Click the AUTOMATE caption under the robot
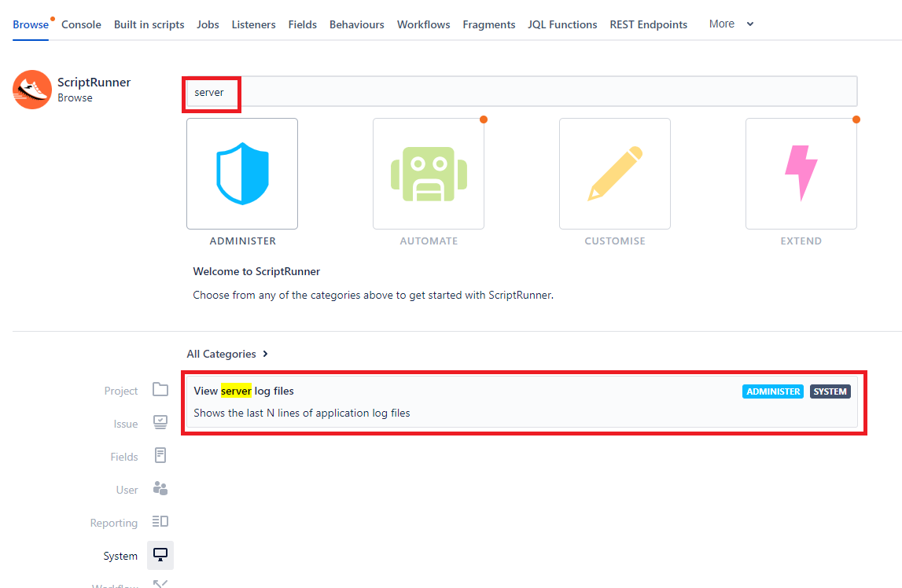Image resolution: width=902 pixels, height=588 pixels. (429, 241)
